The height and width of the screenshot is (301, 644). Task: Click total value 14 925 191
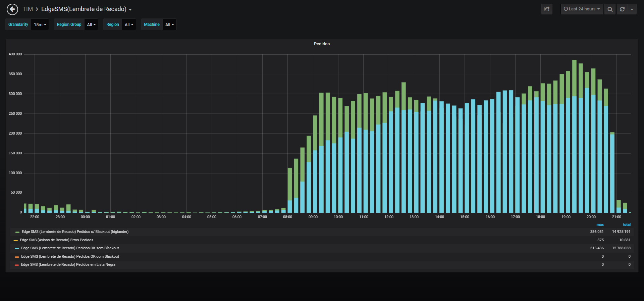pos(621,232)
